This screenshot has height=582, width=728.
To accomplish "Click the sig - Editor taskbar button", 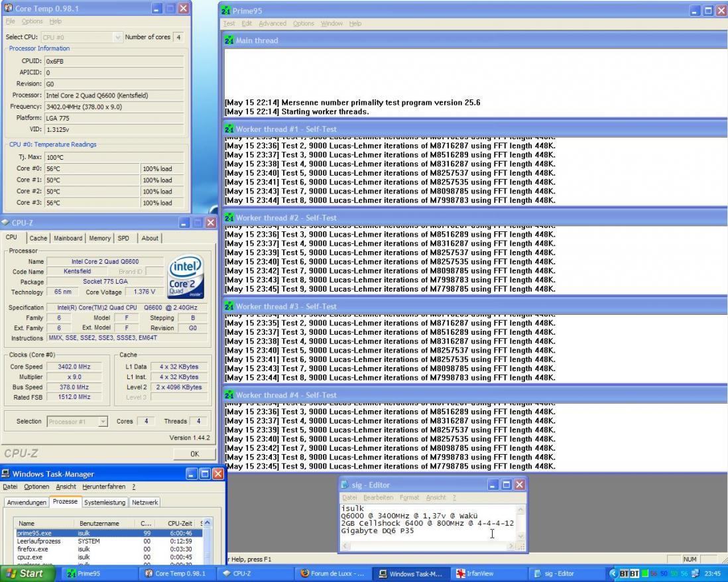I will tap(567, 573).
